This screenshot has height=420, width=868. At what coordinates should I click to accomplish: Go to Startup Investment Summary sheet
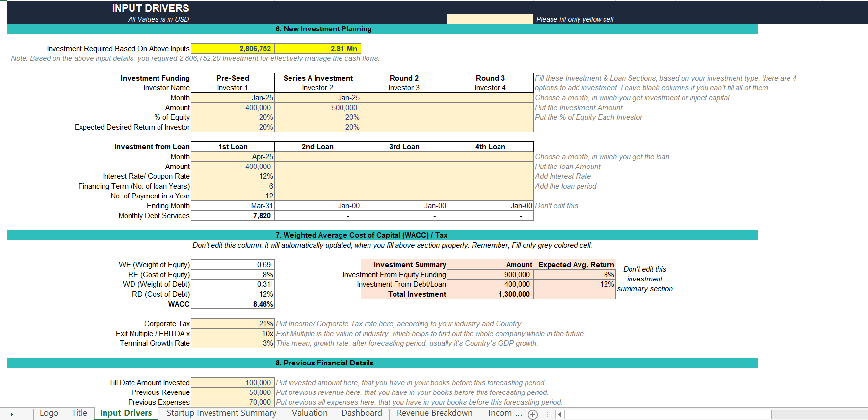(221, 413)
